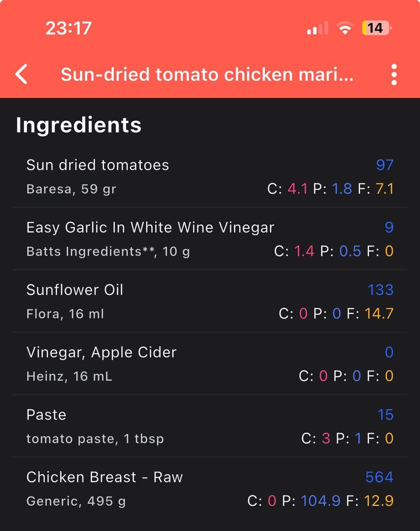
Task: Tap the Flora, 16 ml serving text
Action: pyautogui.click(x=65, y=314)
